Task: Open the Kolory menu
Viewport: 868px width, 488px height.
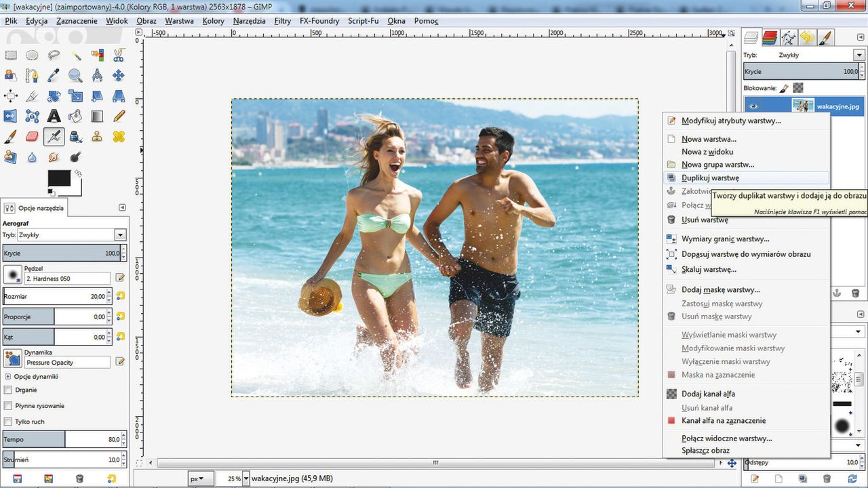Action: coord(213,21)
